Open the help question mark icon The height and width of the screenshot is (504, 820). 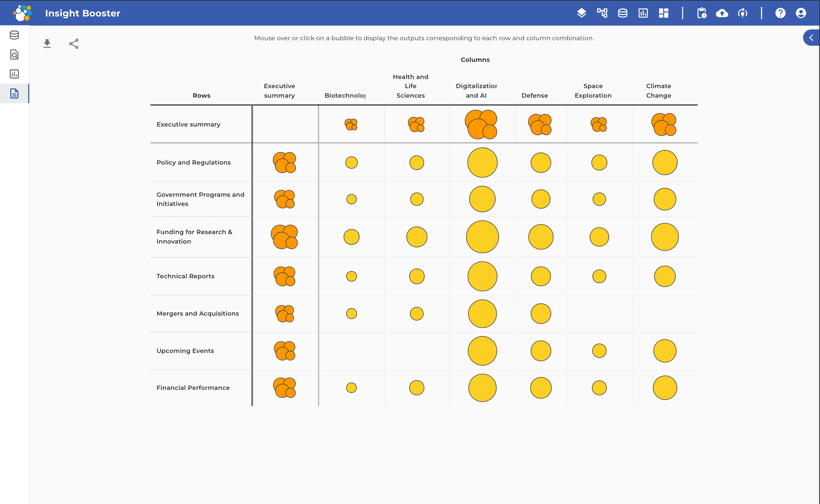tap(780, 13)
